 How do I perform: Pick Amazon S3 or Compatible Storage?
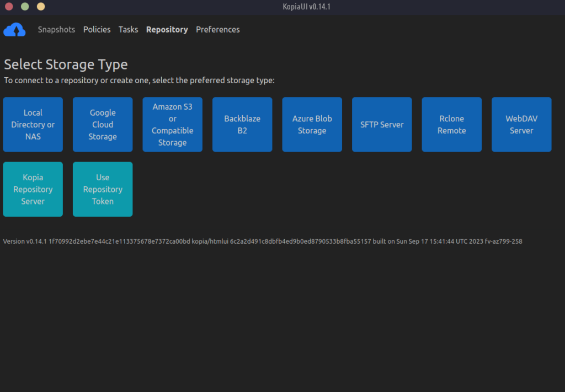tap(173, 125)
